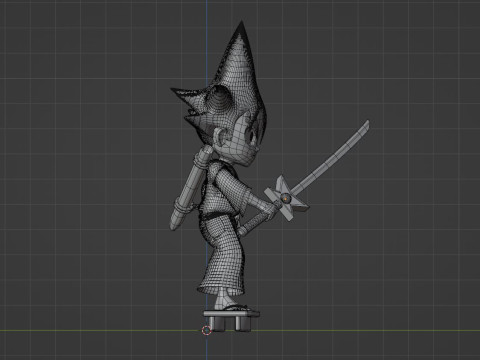Select the character's ear
Screen dimensions: 480x360
point(220,138)
